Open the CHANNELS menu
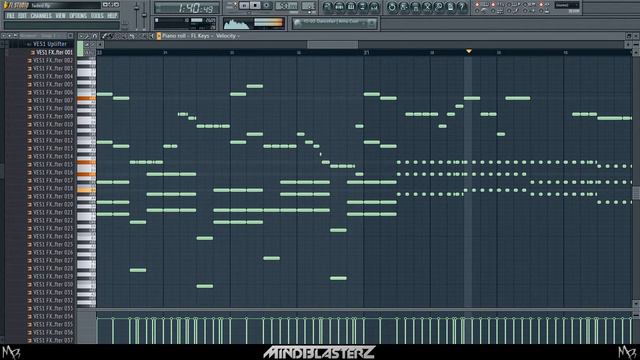The width and height of the screenshot is (640, 360). click(x=41, y=16)
